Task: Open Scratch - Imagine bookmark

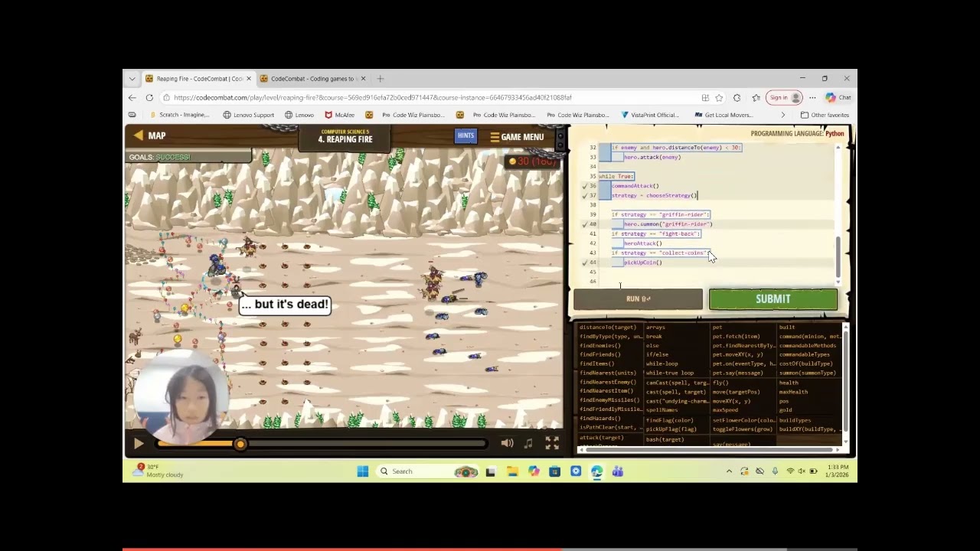Action: click(178, 115)
